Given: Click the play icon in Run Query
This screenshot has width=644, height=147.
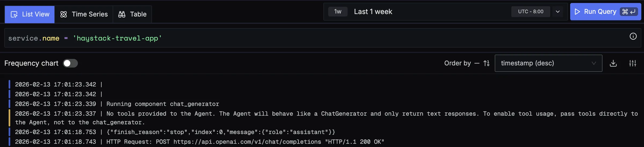Looking at the screenshot, I should click(577, 12).
